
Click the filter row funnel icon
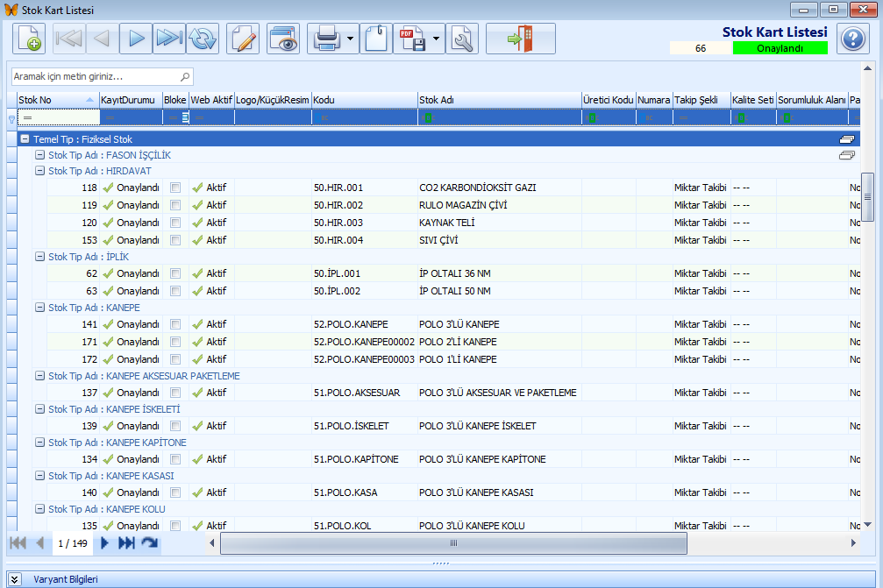[11, 118]
